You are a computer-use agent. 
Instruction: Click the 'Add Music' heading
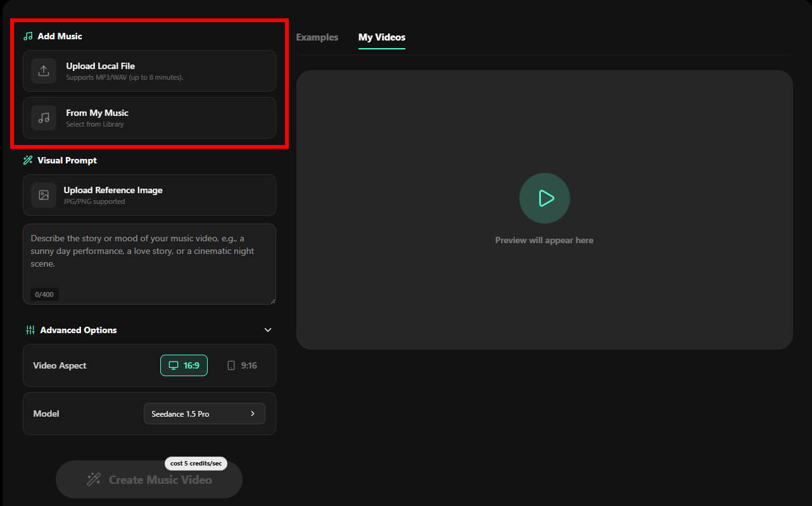coord(60,36)
